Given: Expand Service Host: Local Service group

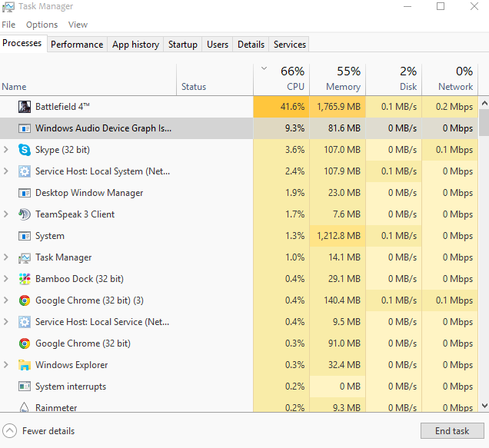Looking at the screenshot, I should point(5,322).
